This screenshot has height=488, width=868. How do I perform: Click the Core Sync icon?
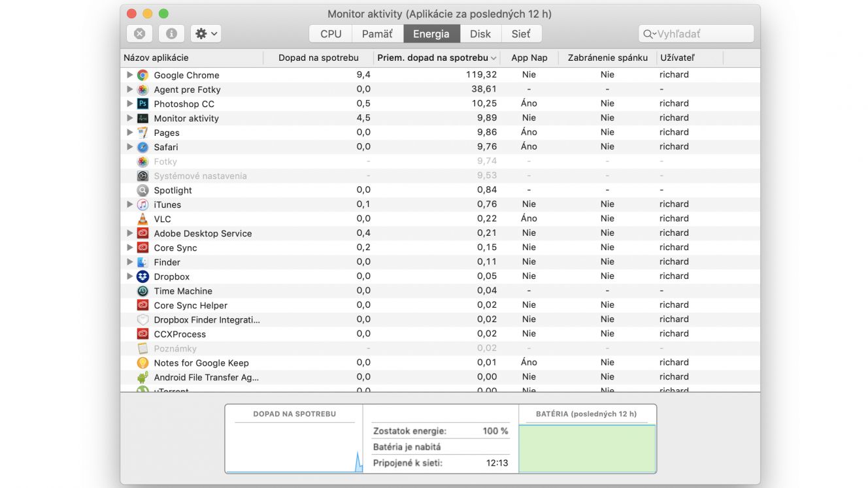coord(142,248)
